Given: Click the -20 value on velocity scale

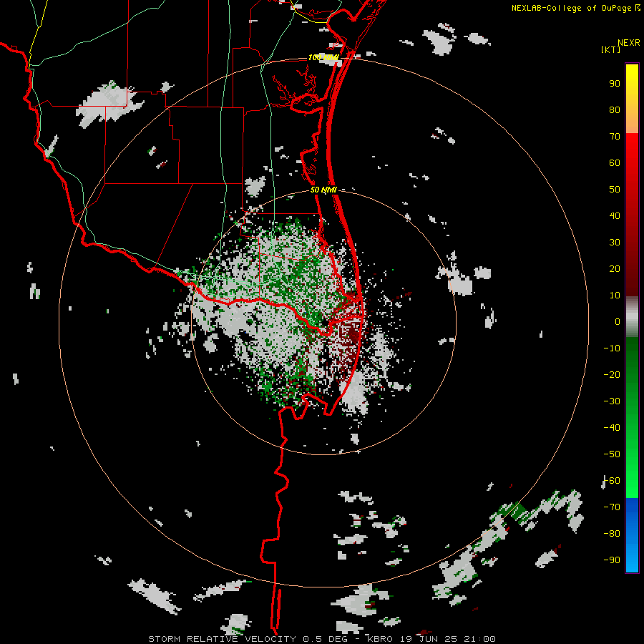Looking at the screenshot, I should (x=612, y=374).
